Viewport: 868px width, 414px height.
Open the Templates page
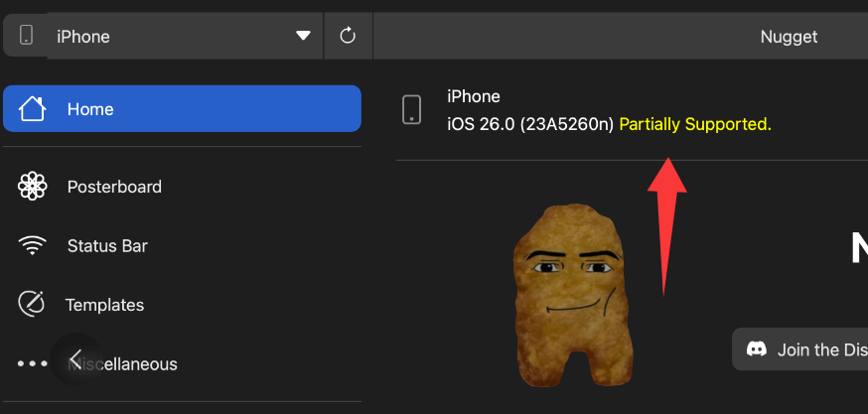click(182, 305)
